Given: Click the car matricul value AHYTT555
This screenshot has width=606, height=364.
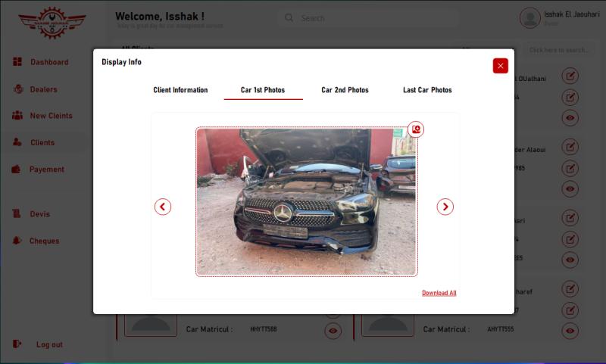Looking at the screenshot, I should pos(501,329).
